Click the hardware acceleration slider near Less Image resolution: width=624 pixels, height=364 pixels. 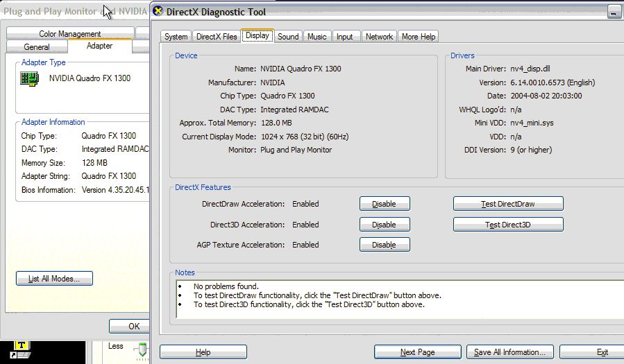coord(142,349)
